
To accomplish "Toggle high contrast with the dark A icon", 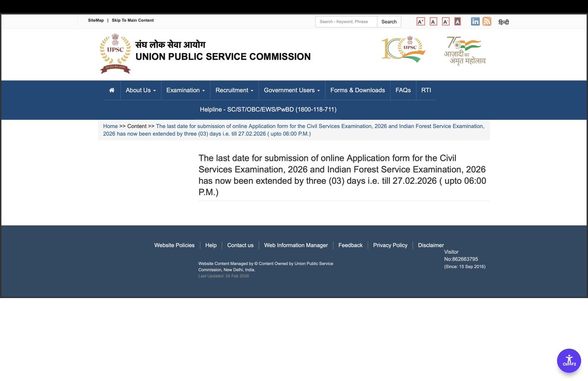I will tap(457, 22).
